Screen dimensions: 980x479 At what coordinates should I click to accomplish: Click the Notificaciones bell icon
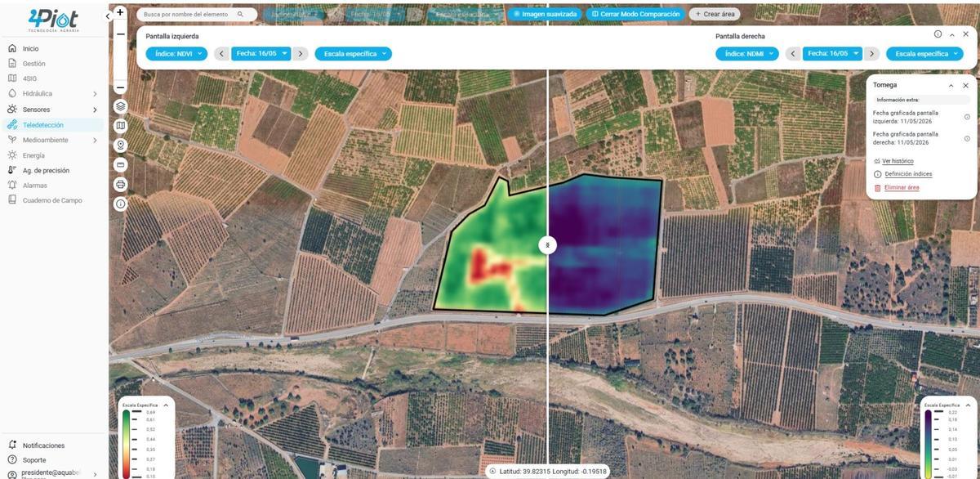click(12, 445)
